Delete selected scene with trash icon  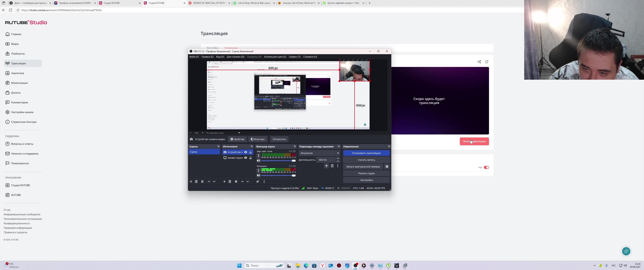pyautogui.click(x=196, y=181)
